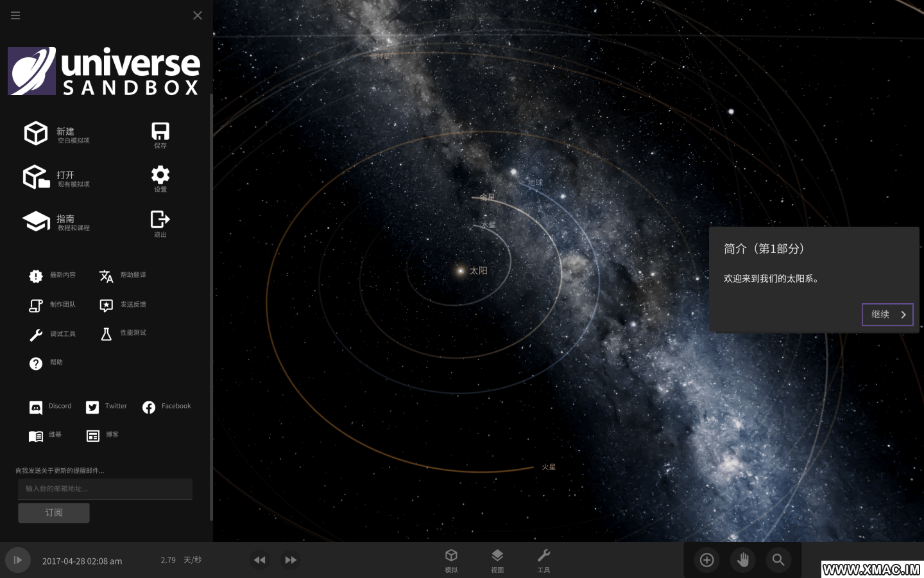The width and height of the screenshot is (924, 578).
Task: Open existing simulation via the 打开 icon
Action: click(x=36, y=177)
